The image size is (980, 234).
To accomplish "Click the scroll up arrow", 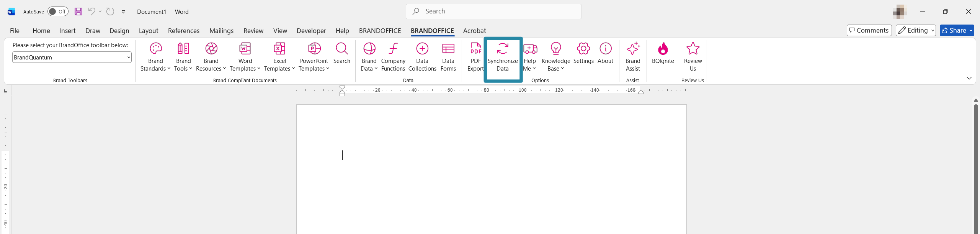I will [976, 101].
